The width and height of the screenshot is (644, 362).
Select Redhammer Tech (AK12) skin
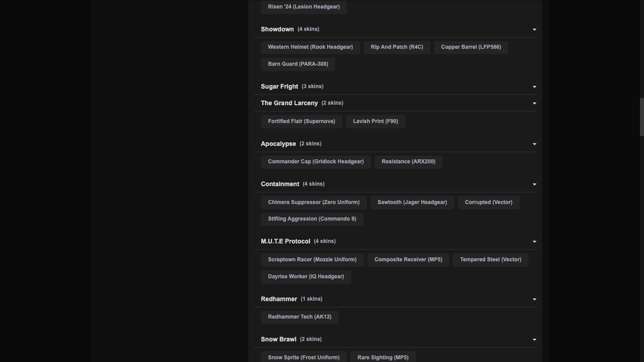[x=299, y=317]
